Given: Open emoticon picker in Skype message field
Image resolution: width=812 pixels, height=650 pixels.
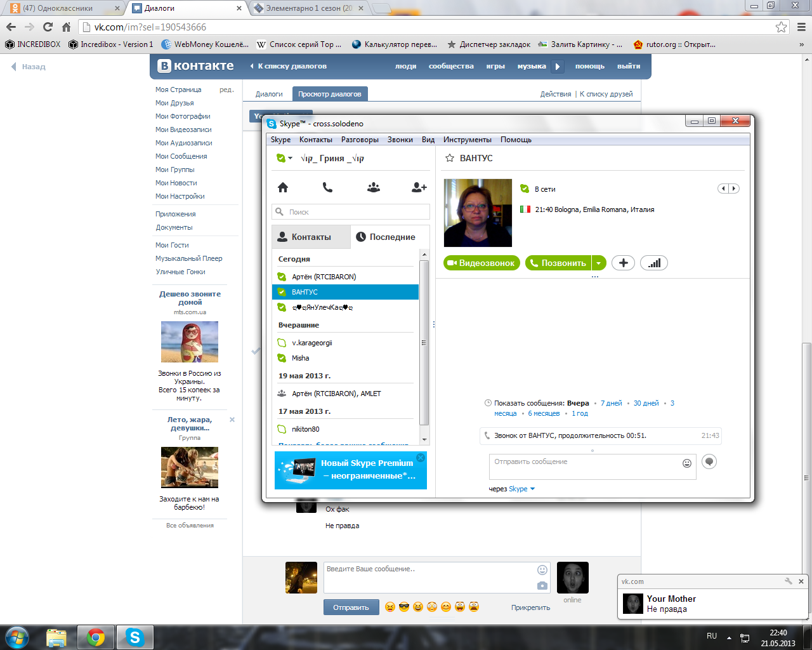Looking at the screenshot, I should coord(686,463).
